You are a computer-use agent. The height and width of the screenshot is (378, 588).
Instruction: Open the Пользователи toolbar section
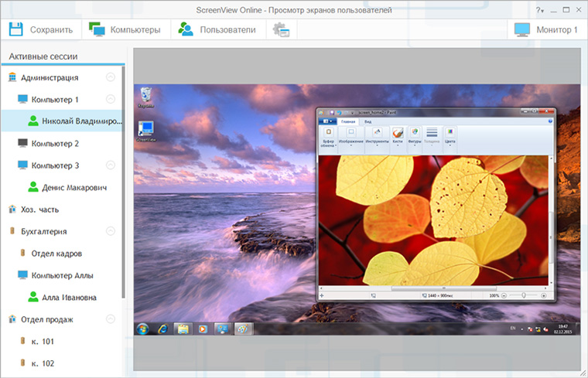(217, 29)
